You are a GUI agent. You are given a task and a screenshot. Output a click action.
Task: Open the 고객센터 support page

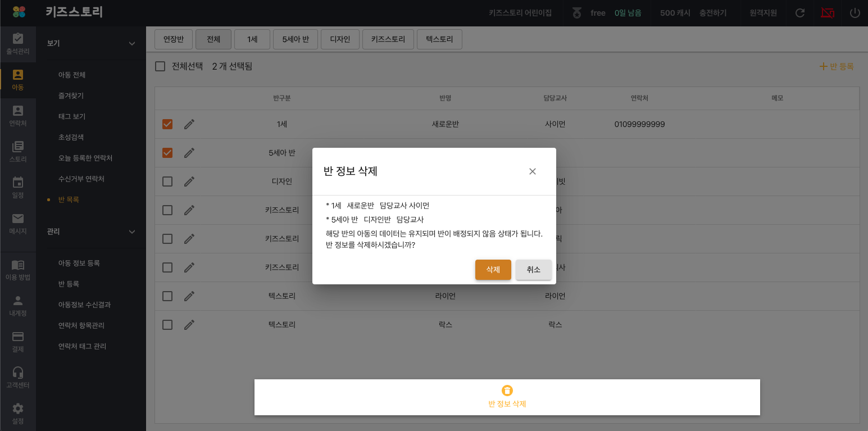pyautogui.click(x=18, y=378)
